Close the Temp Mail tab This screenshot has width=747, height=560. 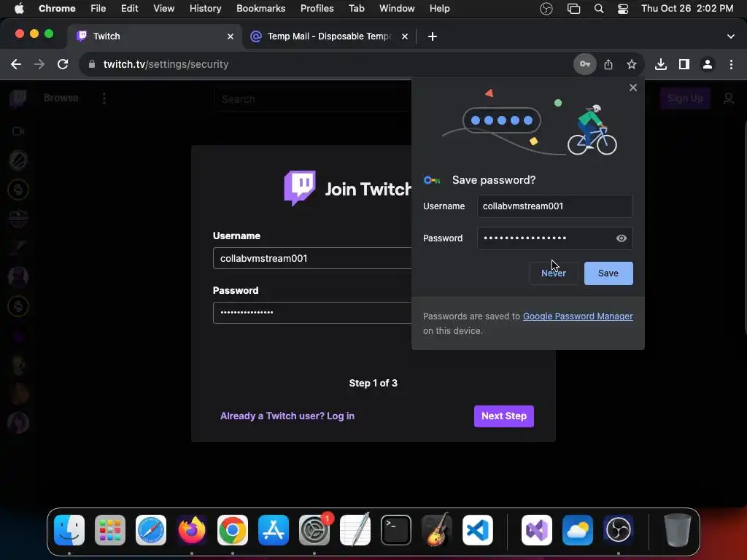(404, 36)
